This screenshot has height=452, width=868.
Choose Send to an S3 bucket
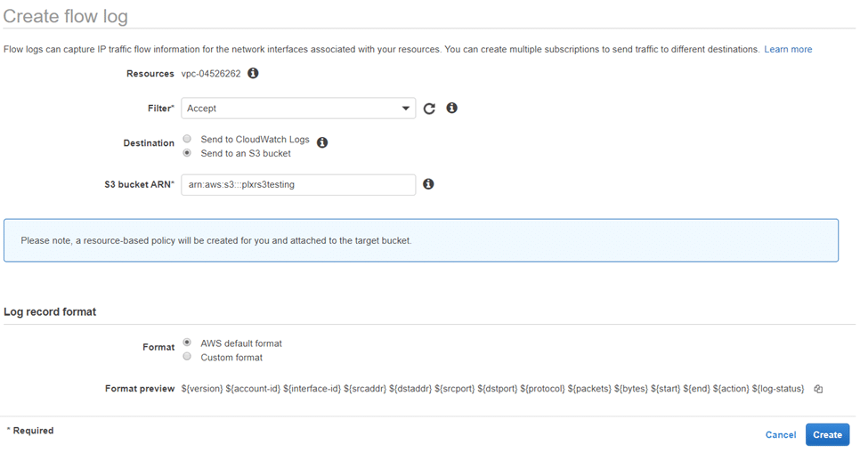point(187,153)
